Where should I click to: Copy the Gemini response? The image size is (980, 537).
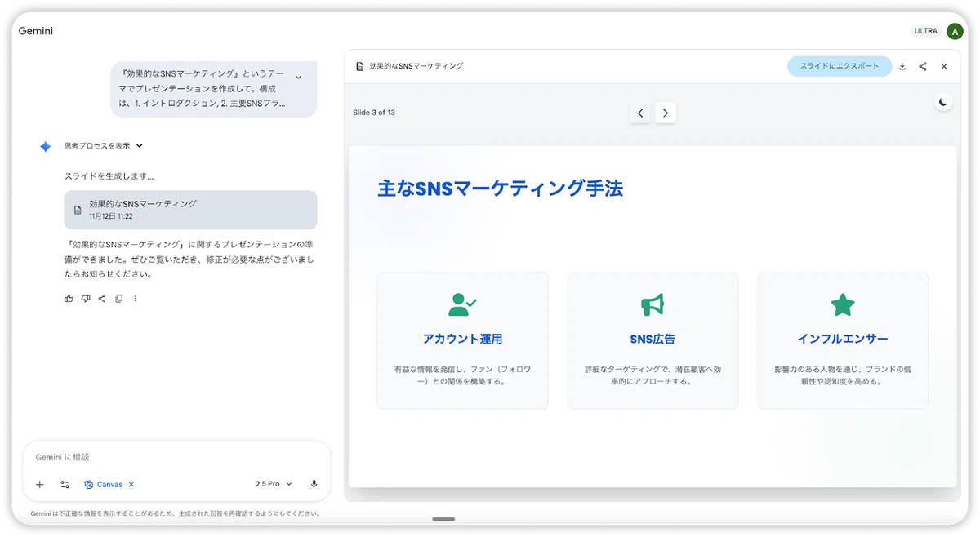coord(119,299)
